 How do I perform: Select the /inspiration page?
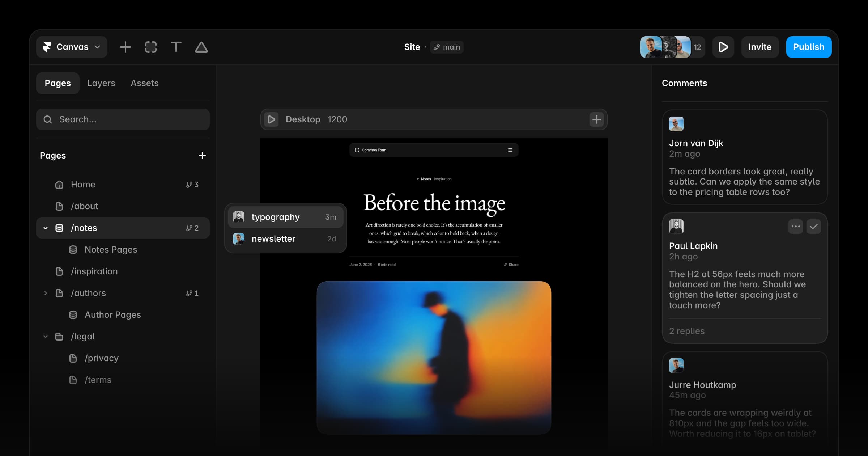point(123,271)
